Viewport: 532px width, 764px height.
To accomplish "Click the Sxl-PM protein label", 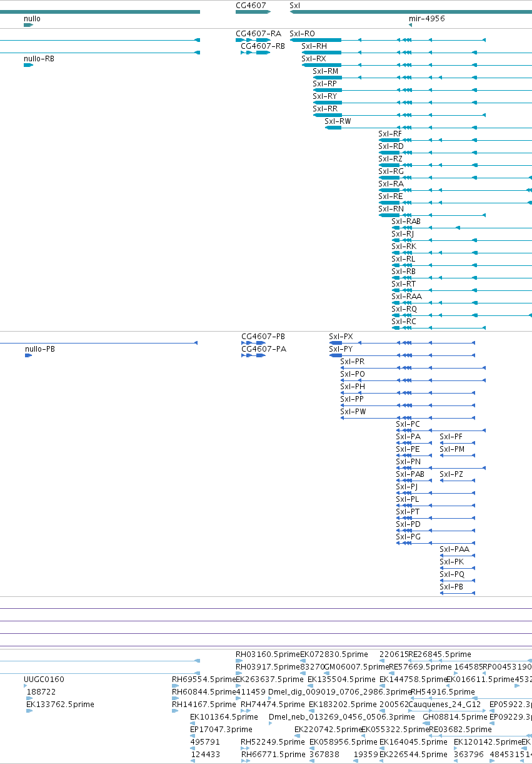I will [452, 449].
